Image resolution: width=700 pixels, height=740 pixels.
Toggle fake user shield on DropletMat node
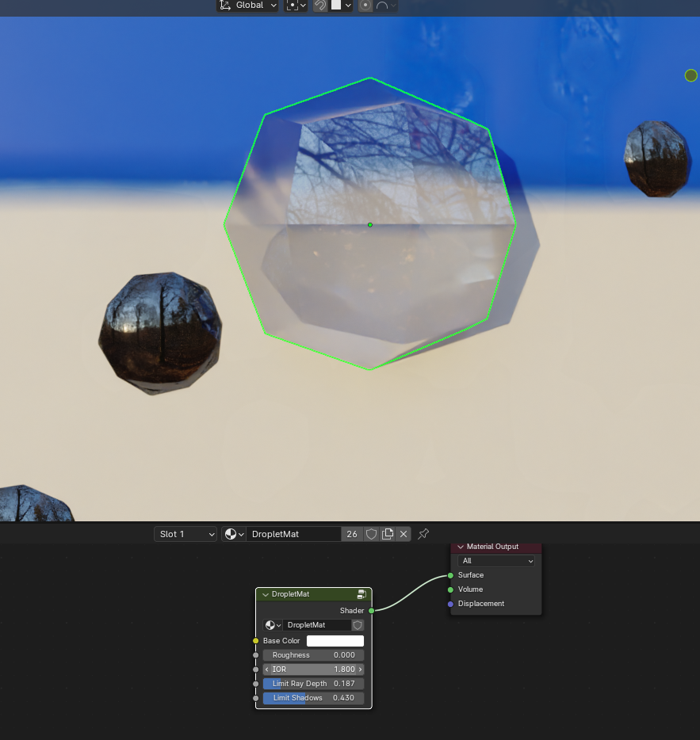pyautogui.click(x=358, y=625)
